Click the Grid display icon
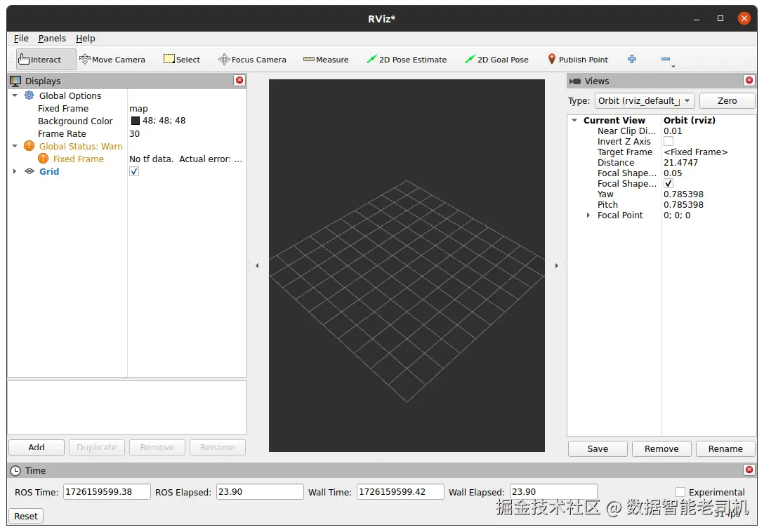 click(29, 171)
